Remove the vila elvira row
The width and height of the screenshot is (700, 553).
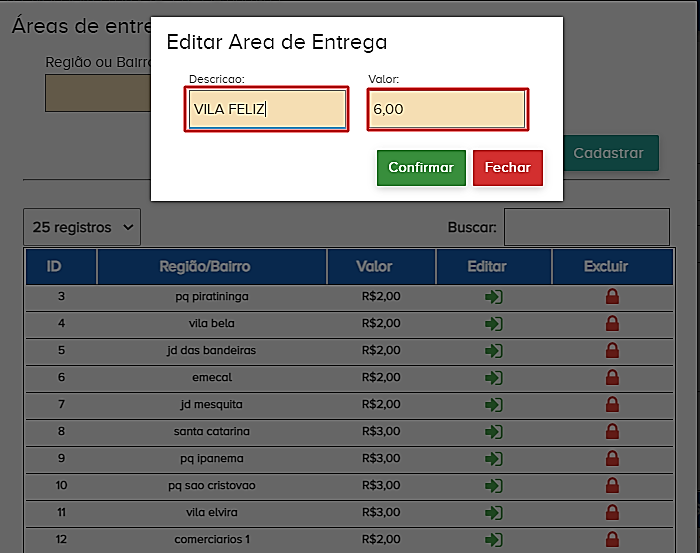point(612,513)
